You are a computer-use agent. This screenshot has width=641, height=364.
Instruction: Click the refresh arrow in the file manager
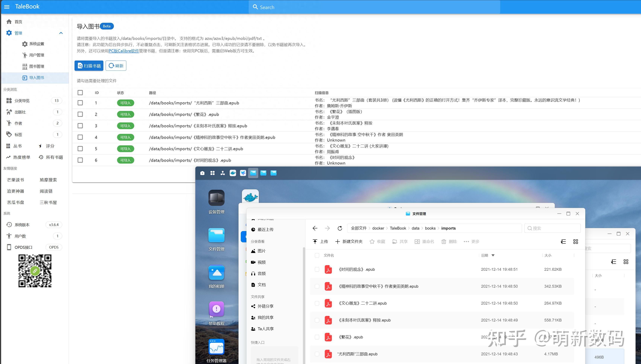tap(340, 228)
